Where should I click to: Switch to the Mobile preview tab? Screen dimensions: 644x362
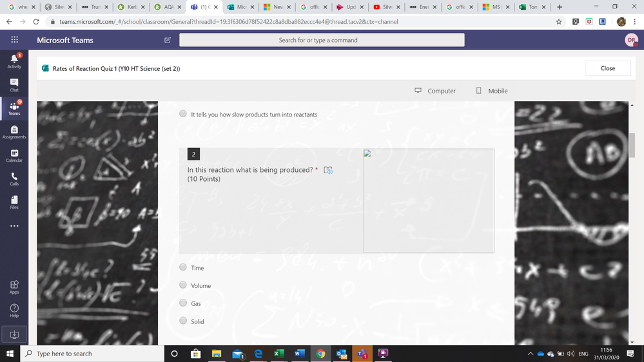pos(492,91)
